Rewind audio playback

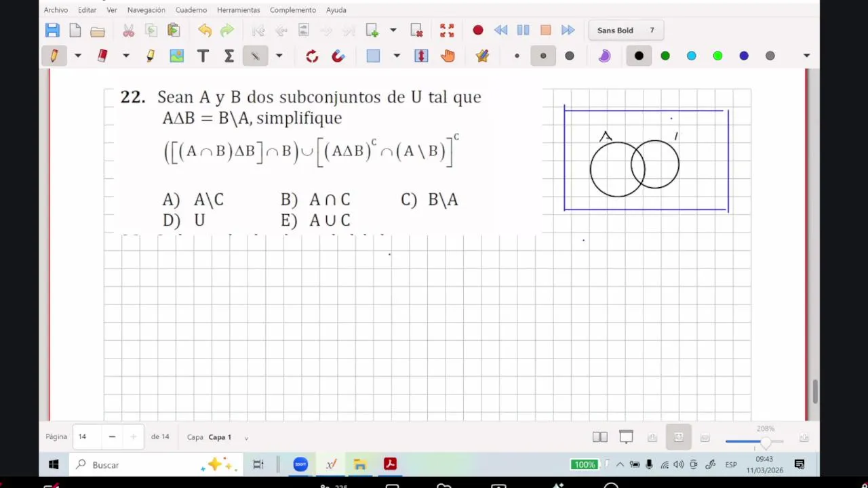tap(500, 30)
